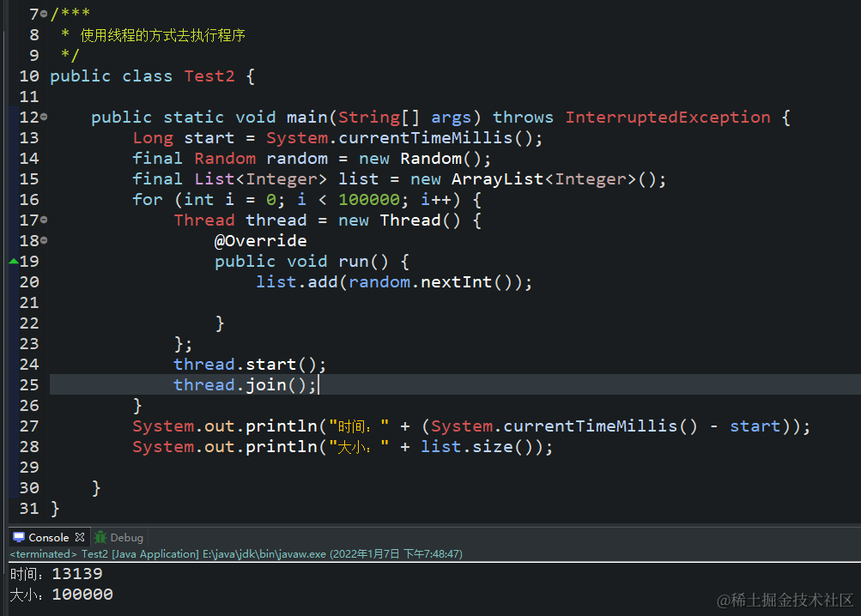Click the Debug bug icon
Image resolution: width=861 pixels, height=616 pixels.
pyautogui.click(x=100, y=537)
